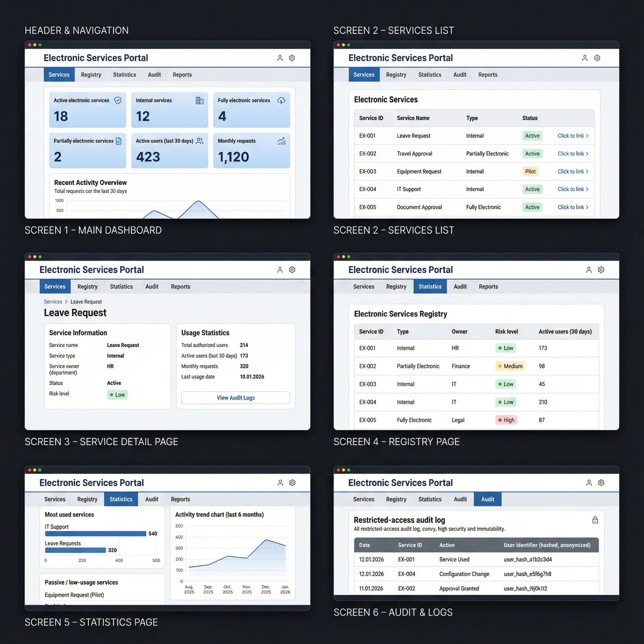Open Registry tab in Main Dashboard screen
The width and height of the screenshot is (644, 644).
click(91, 74)
